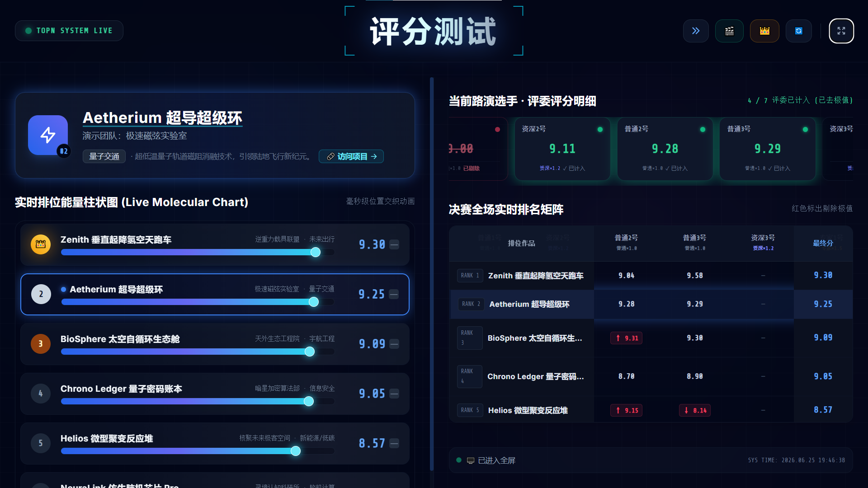Select the 资深2号 judge score card
The image size is (868, 488).
coord(562,149)
